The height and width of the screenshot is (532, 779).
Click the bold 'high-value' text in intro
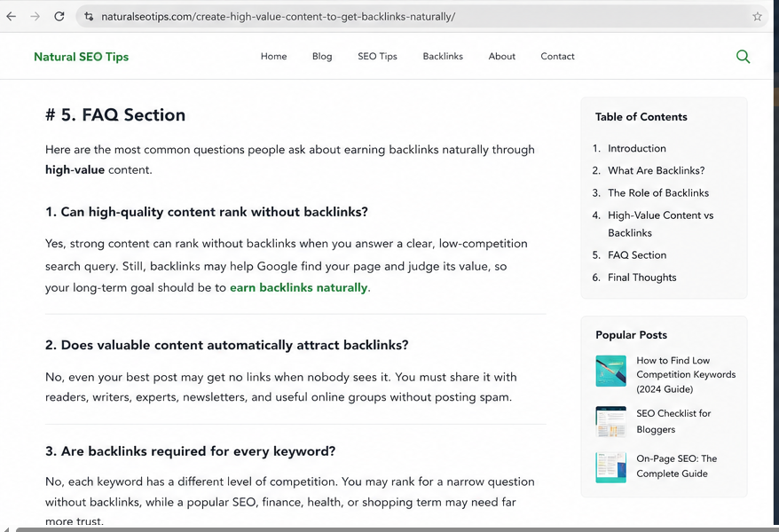pos(75,169)
